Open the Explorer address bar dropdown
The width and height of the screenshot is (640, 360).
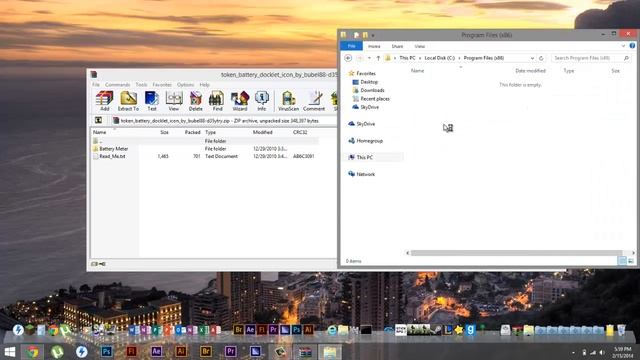(x=532, y=58)
